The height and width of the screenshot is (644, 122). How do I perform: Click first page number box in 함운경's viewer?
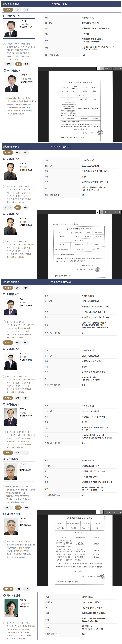click(x=98, y=512)
